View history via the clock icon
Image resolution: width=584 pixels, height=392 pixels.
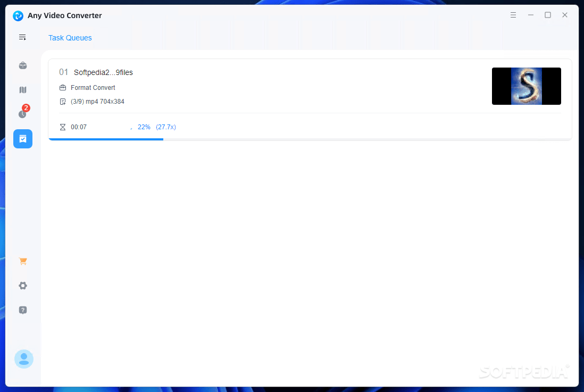click(22, 114)
